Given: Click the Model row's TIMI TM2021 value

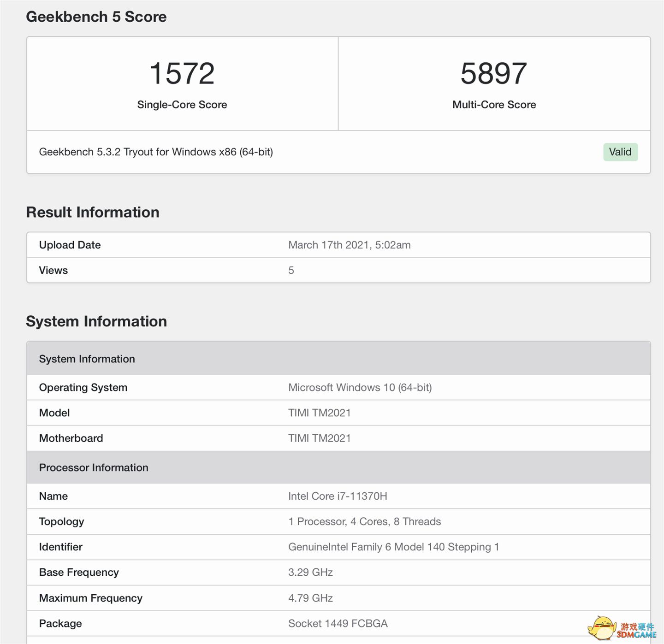Looking at the screenshot, I should 319,413.
